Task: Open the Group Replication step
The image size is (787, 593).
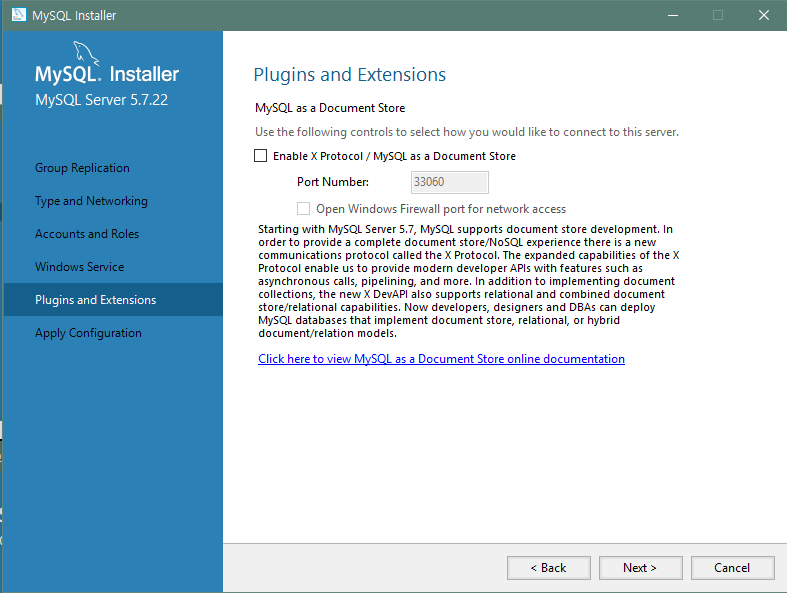Action: (82, 168)
